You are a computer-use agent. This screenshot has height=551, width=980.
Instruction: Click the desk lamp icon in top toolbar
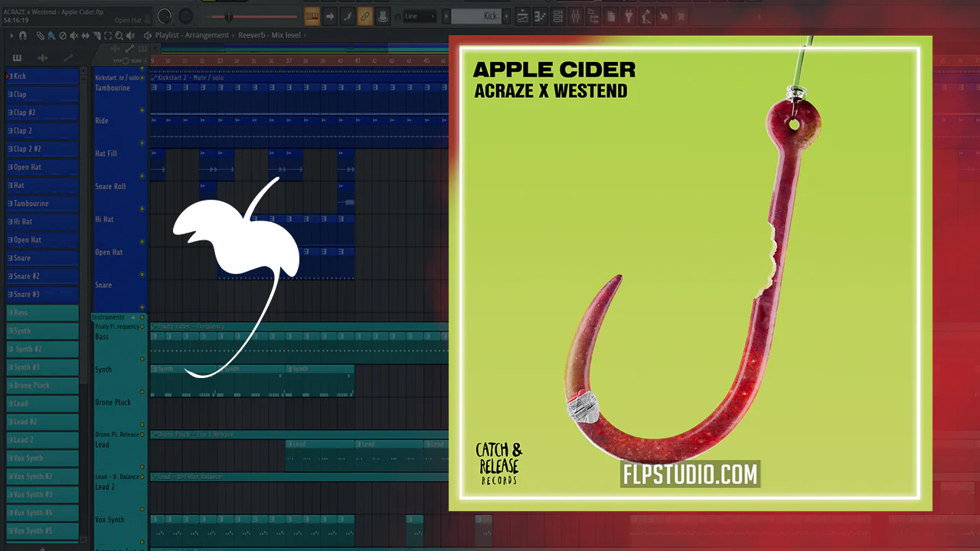(x=646, y=16)
